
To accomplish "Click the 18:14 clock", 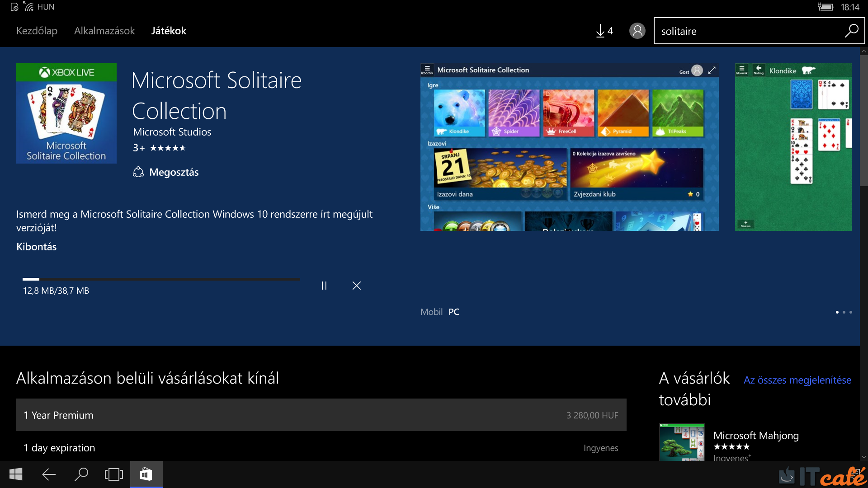I will pos(850,7).
